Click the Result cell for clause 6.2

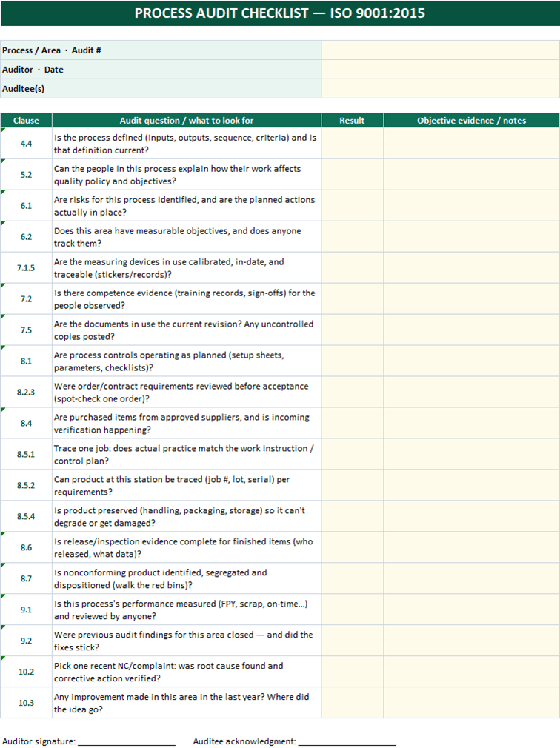point(352,236)
